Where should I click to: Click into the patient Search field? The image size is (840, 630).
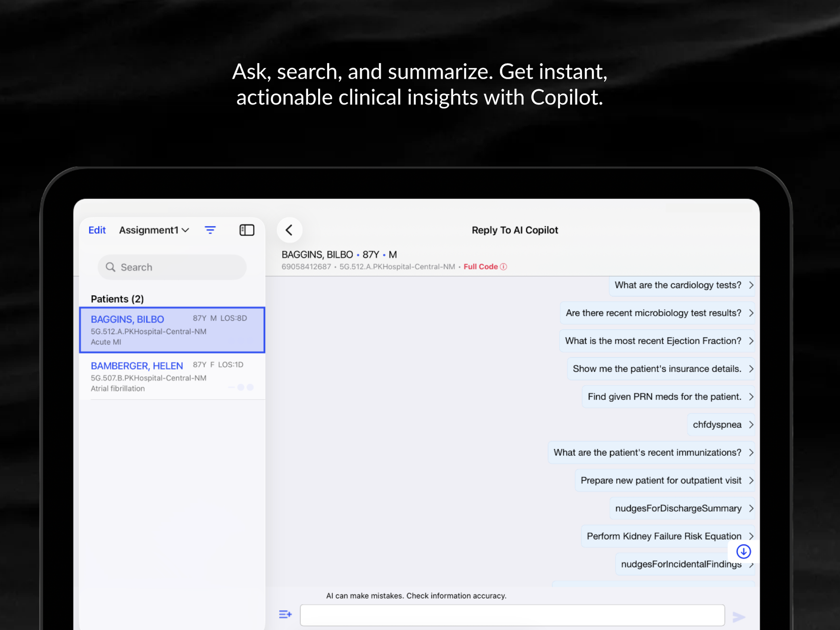178,267
